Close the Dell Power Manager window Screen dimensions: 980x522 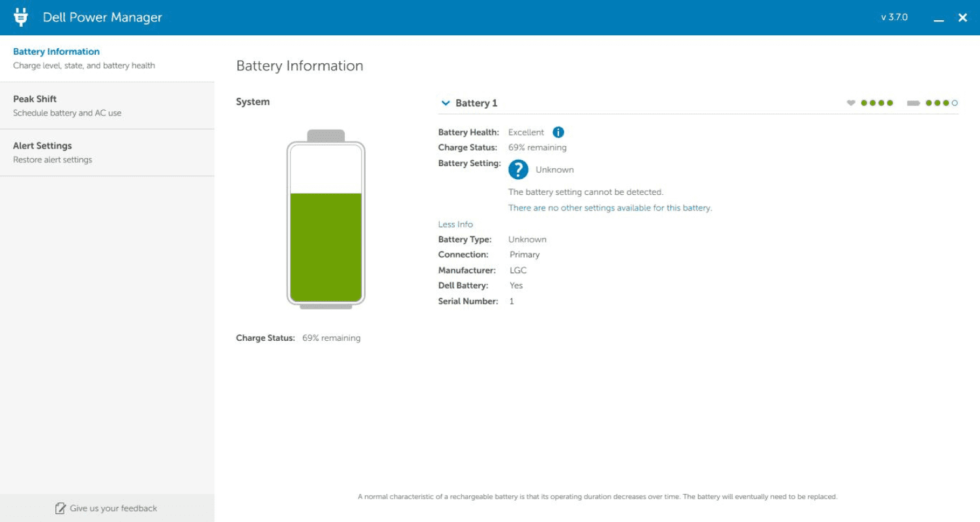tap(962, 18)
